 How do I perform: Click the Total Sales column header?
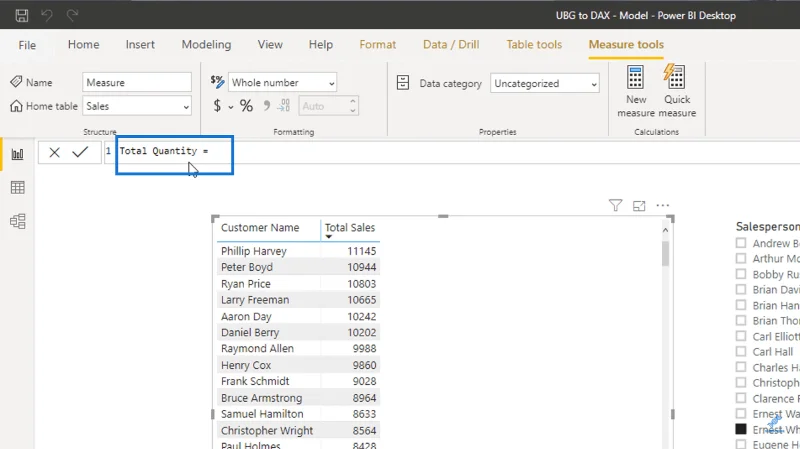(350, 228)
